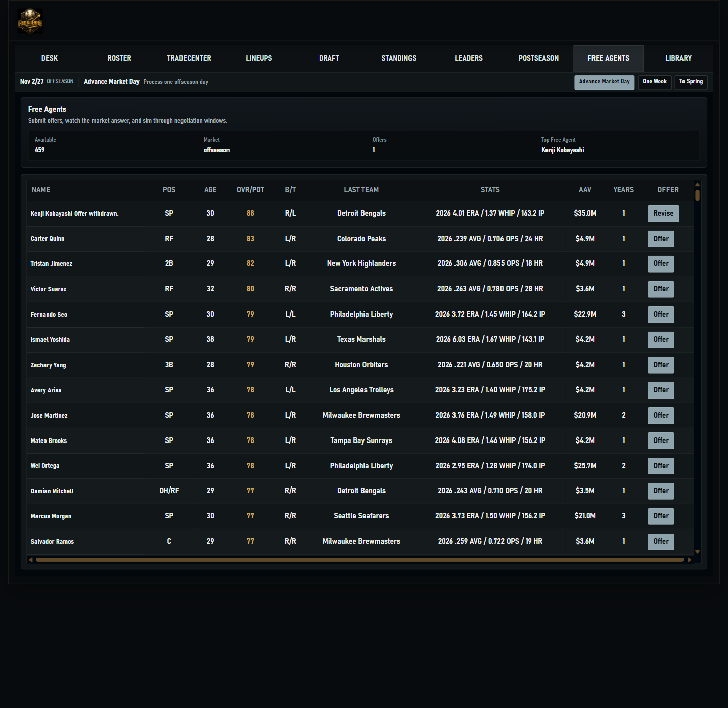The width and height of the screenshot is (728, 708).
Task: Click the Hardball Empire logo icon
Action: 30,21
